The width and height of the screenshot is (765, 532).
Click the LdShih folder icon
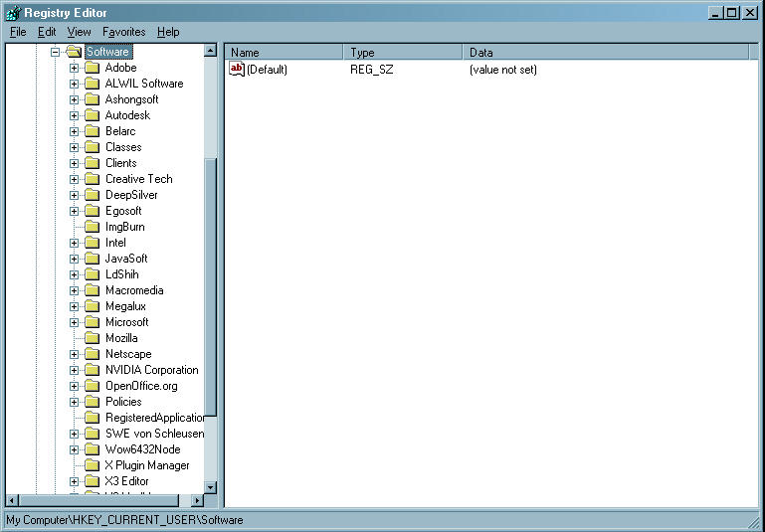pos(92,274)
